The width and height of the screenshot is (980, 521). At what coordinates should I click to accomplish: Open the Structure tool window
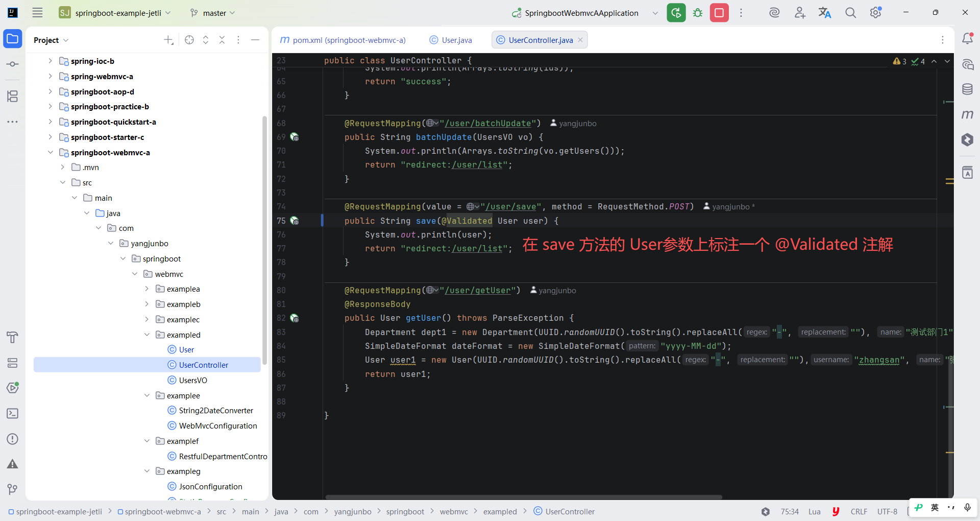pos(13,96)
